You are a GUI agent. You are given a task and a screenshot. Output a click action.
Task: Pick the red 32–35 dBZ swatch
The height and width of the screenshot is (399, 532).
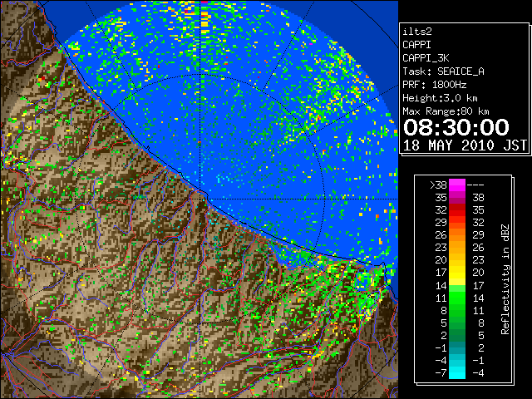tap(457, 209)
